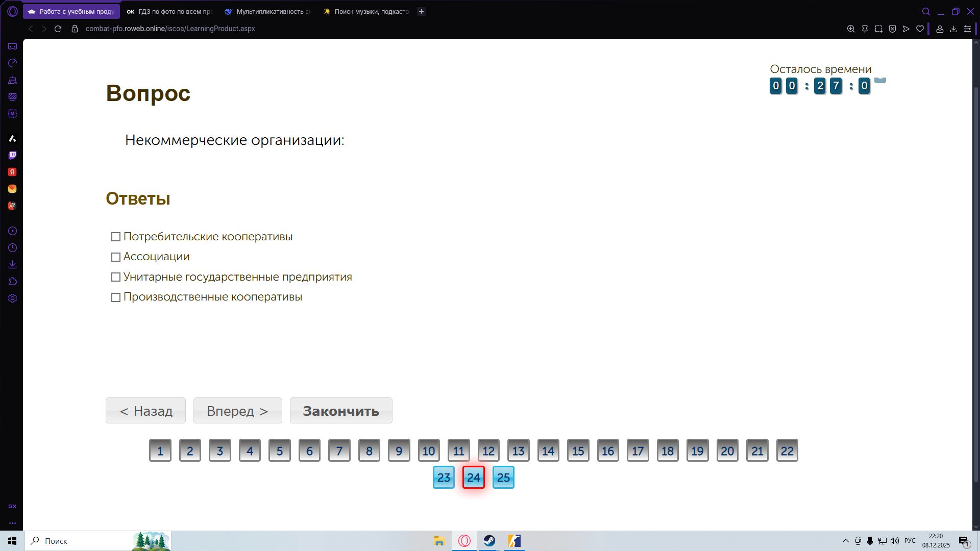Tick Производственные кооперативы checkbox
Viewport: 980px width, 551px height.
pyautogui.click(x=116, y=297)
